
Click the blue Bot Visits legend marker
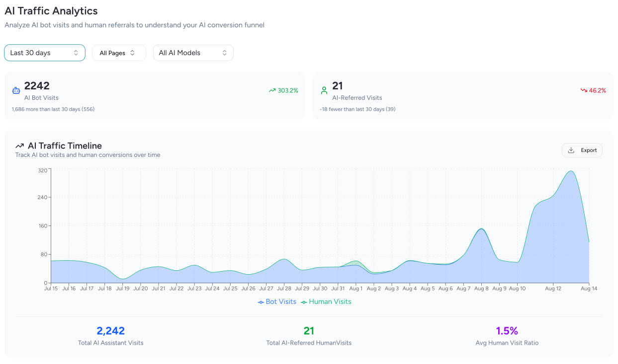tap(261, 302)
